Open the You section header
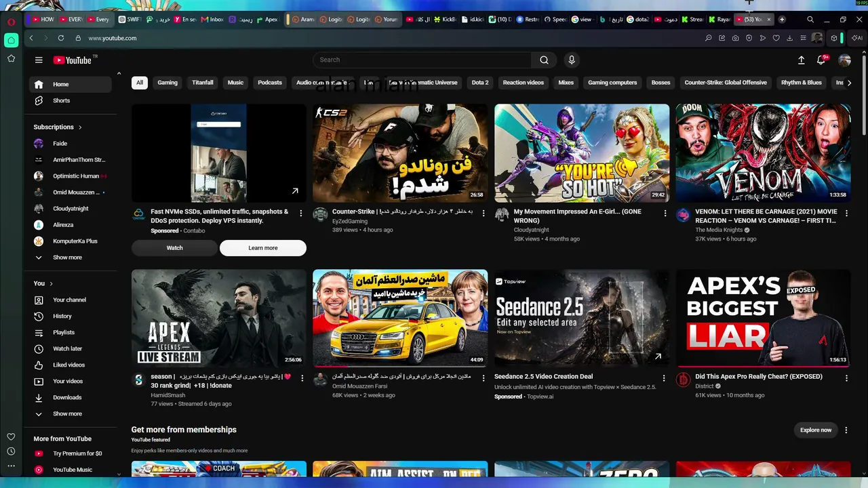This screenshot has height=488, width=868. [43, 283]
